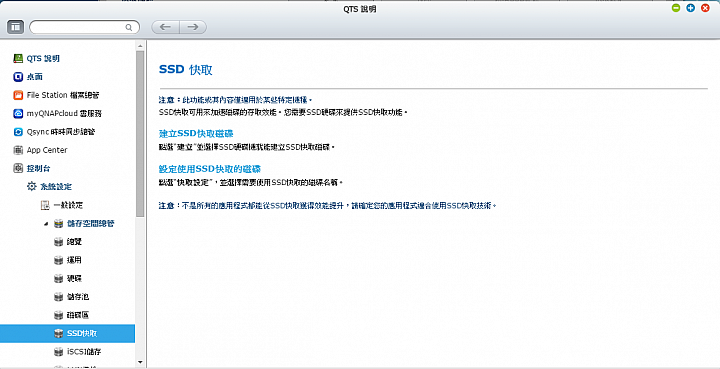Open the 儲存池 topic
Image resolution: width=720 pixels, height=369 pixels.
[x=78, y=297]
